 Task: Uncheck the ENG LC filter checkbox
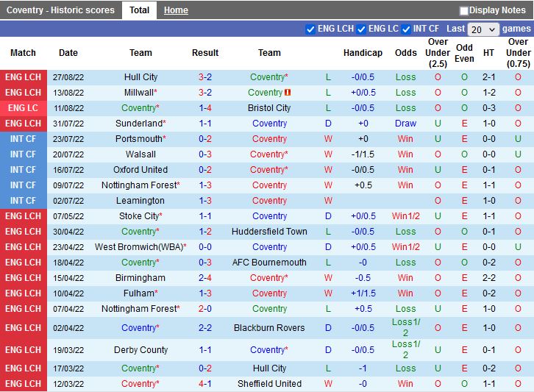pyautogui.click(x=361, y=29)
